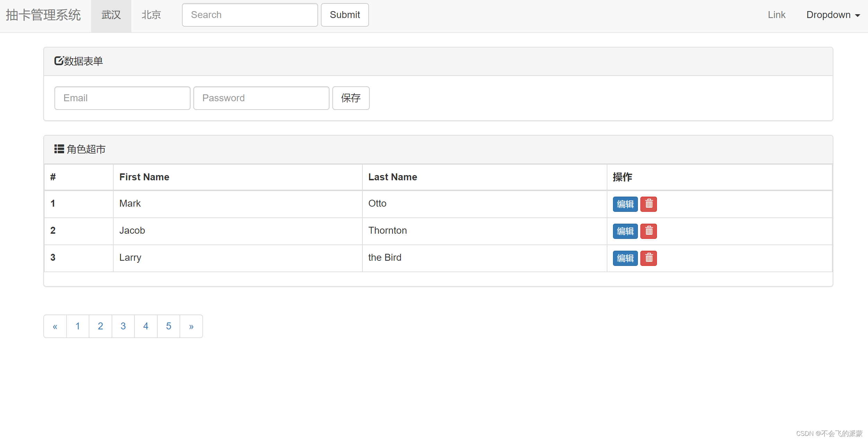This screenshot has height=440, width=868.
Task: Delete Jacob Thornton's row via trash icon
Action: coord(648,231)
